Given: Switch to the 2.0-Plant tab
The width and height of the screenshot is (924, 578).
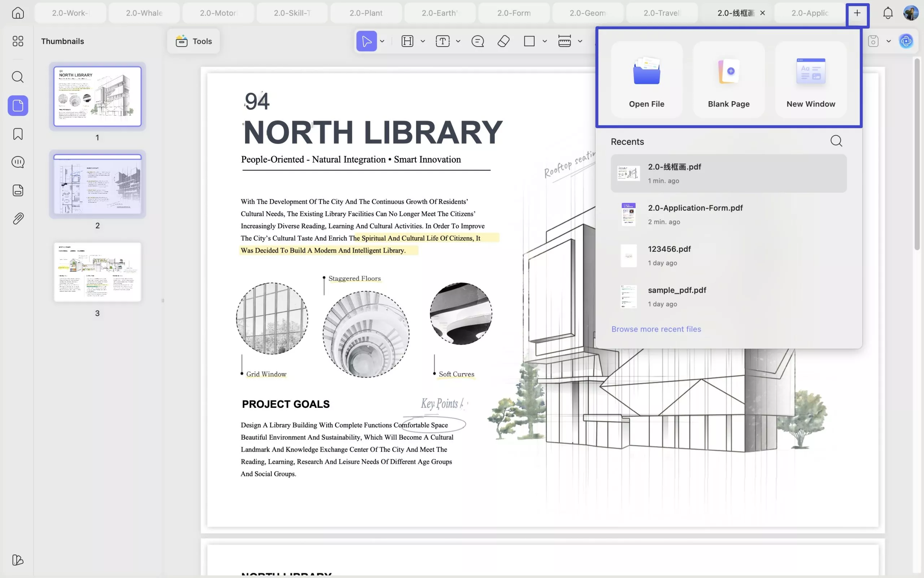Looking at the screenshot, I should click(x=366, y=13).
